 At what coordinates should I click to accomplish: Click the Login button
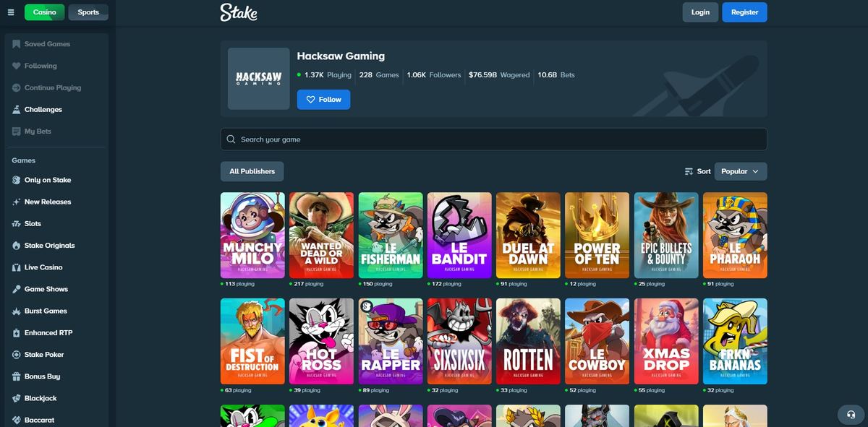pyautogui.click(x=700, y=12)
